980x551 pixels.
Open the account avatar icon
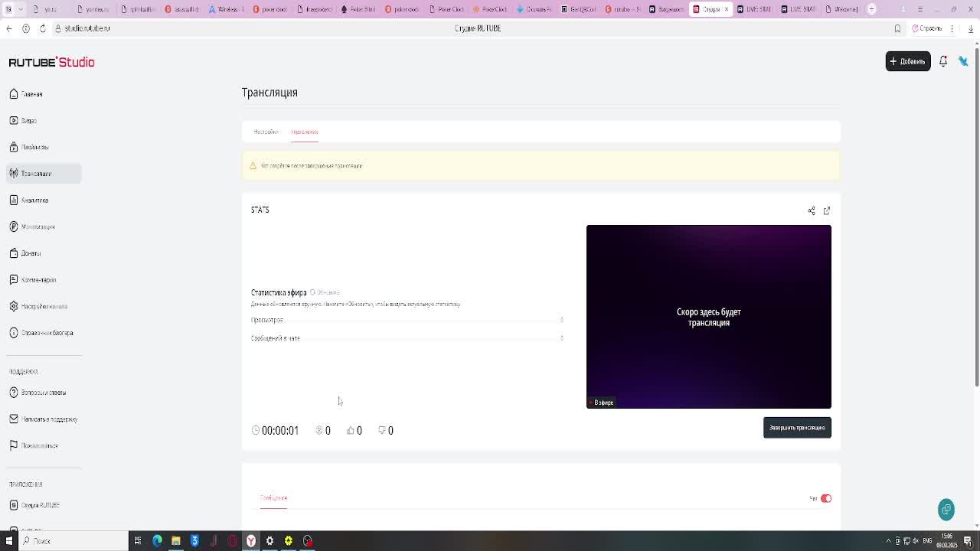point(963,61)
